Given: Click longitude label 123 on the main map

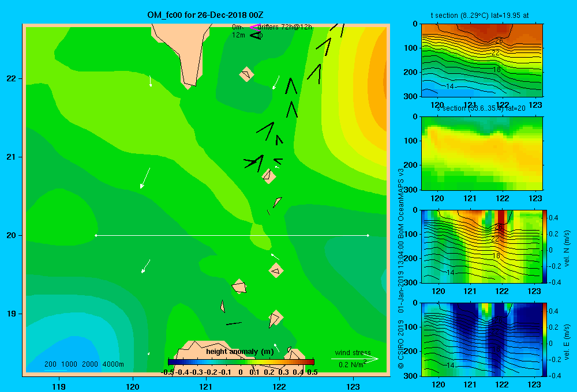Looking at the screenshot, I should point(353,387).
